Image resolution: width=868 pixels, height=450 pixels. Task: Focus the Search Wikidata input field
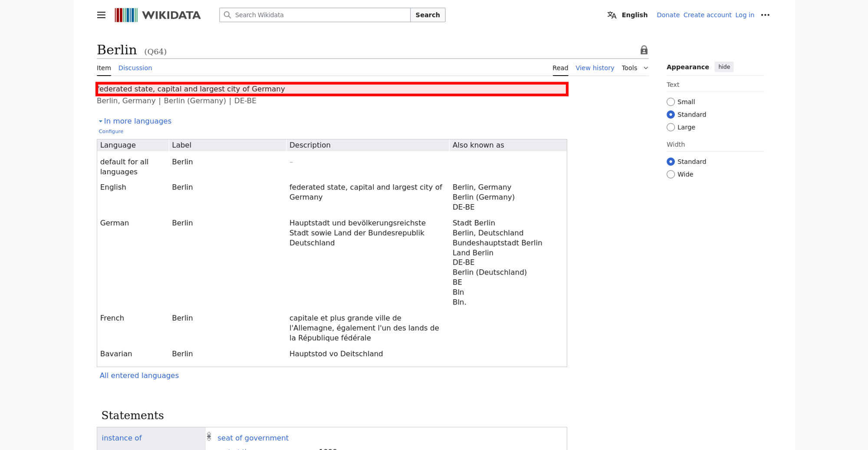tap(315, 15)
